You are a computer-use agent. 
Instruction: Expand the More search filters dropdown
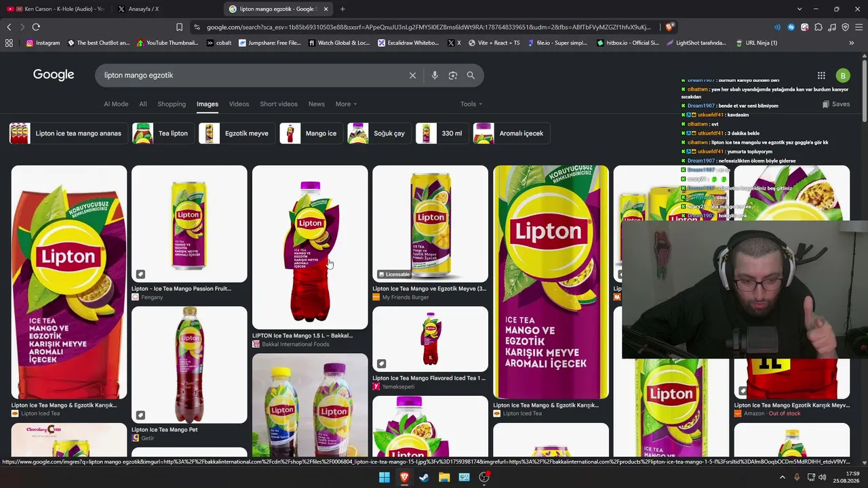click(346, 104)
